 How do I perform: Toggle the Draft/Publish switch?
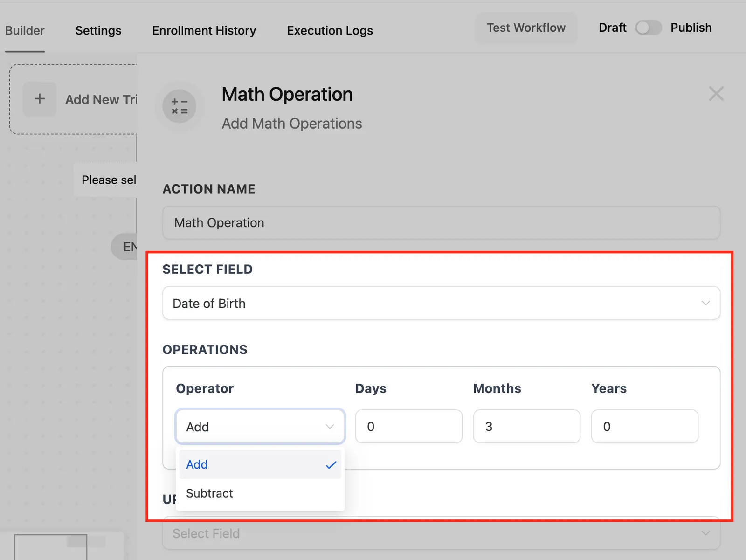pyautogui.click(x=649, y=28)
